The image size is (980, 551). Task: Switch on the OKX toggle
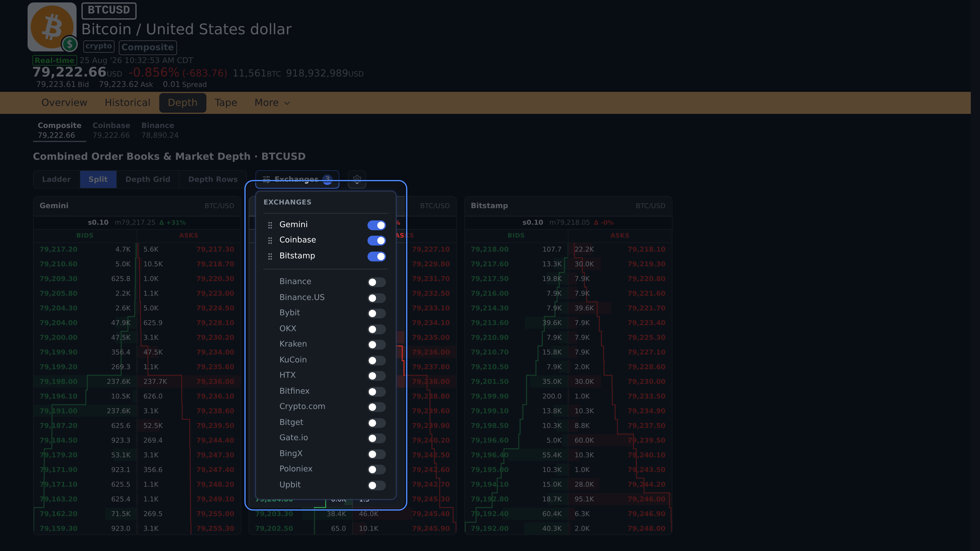click(376, 329)
